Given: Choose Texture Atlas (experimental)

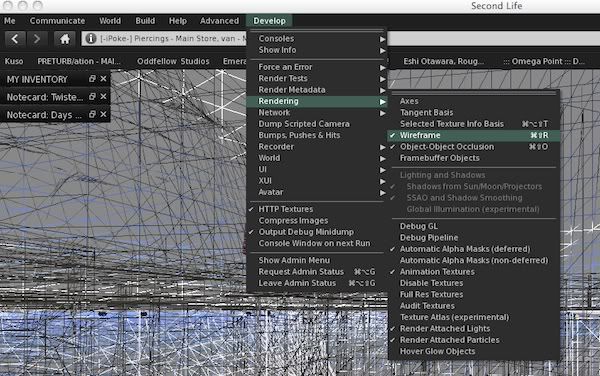Looking at the screenshot, I should click(474, 317).
